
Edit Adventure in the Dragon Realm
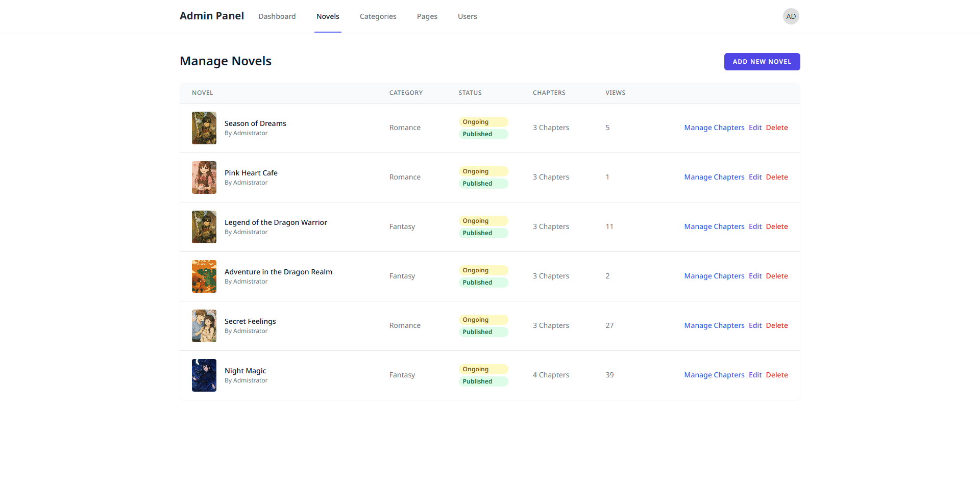(755, 276)
